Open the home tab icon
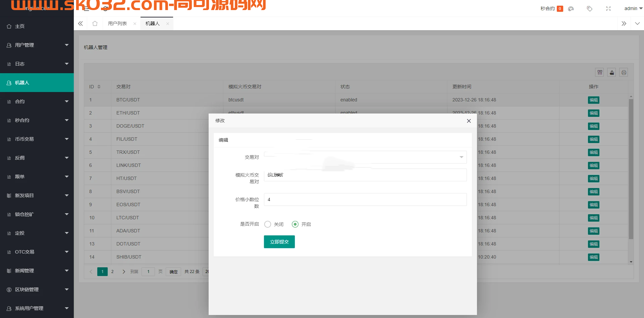The width and height of the screenshot is (644, 318). pyautogui.click(x=95, y=24)
